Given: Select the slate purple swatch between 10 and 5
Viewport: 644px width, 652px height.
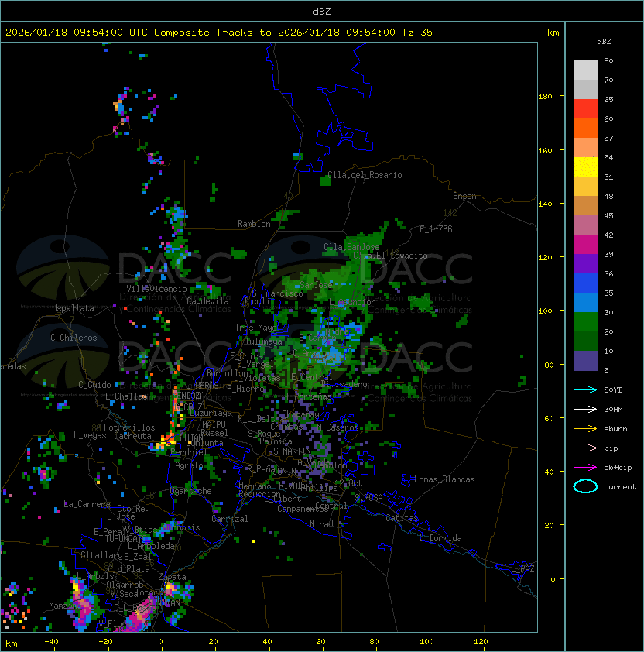Looking at the screenshot, I should click(x=585, y=361).
